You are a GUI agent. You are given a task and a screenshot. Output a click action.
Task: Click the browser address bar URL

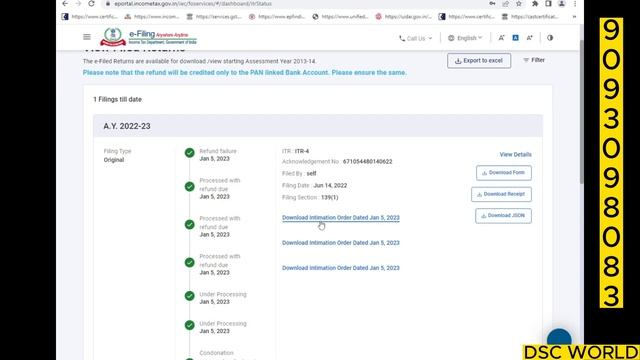click(x=193, y=4)
